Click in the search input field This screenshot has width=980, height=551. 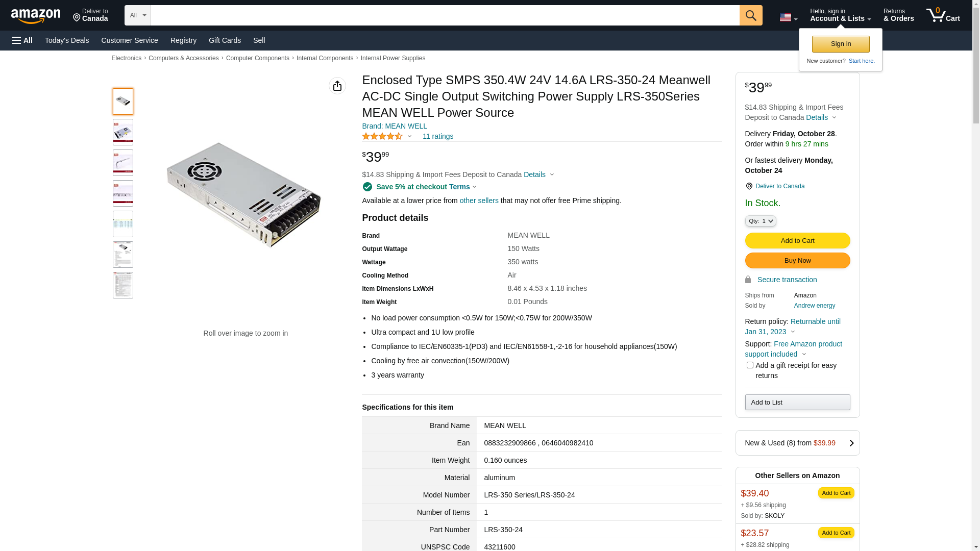tap(445, 15)
